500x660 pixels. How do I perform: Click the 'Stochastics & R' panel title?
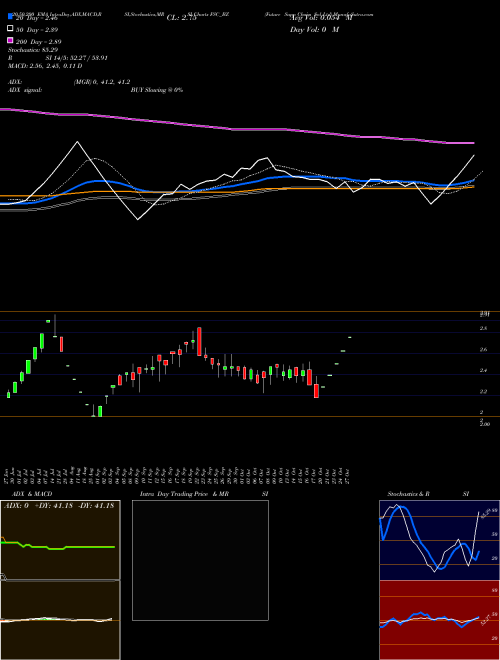409,494
